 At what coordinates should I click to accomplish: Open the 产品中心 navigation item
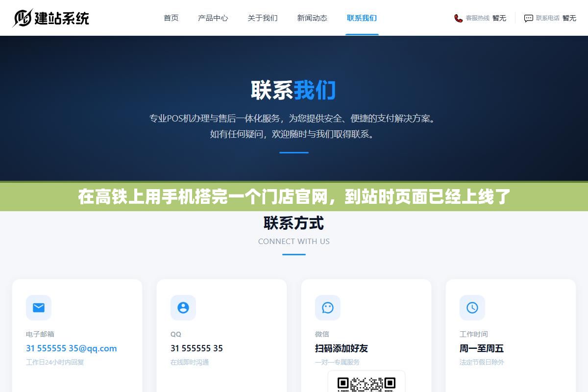pos(213,18)
